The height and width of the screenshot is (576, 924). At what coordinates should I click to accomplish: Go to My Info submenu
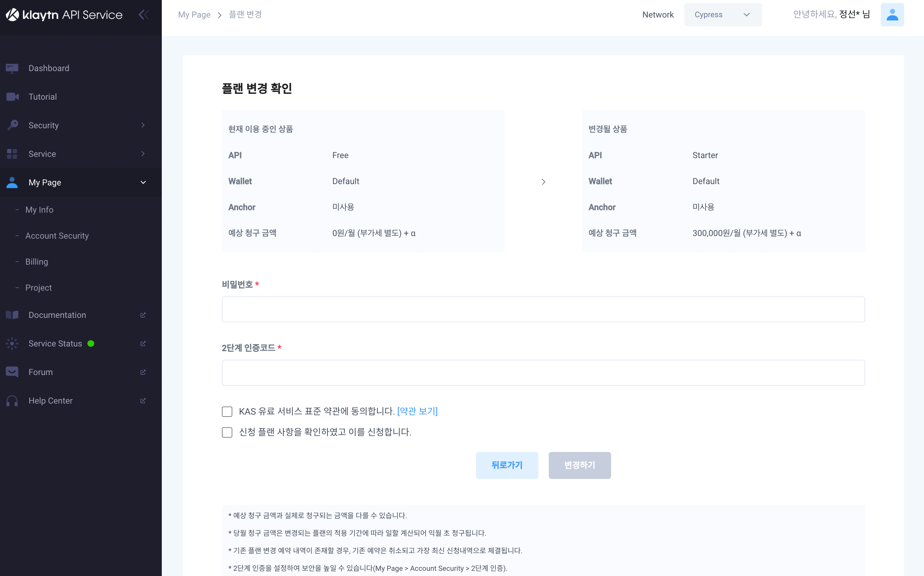click(x=39, y=210)
